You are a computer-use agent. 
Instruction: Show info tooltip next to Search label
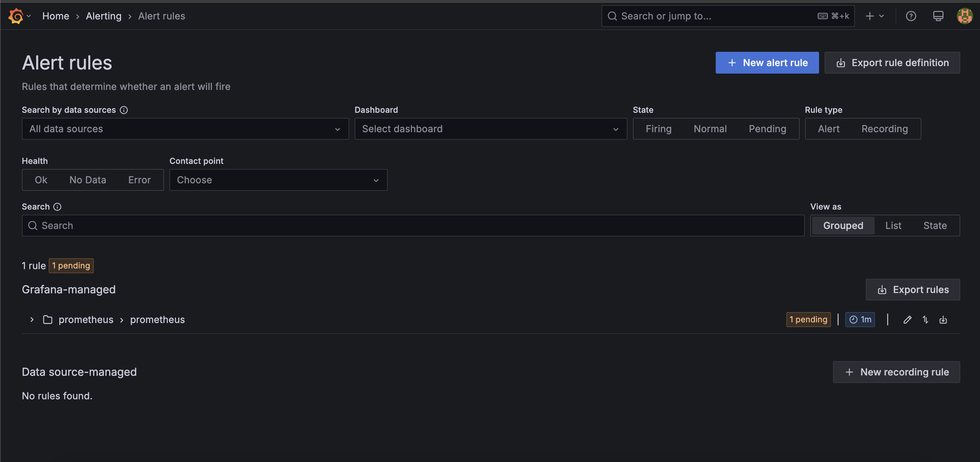[x=57, y=207]
